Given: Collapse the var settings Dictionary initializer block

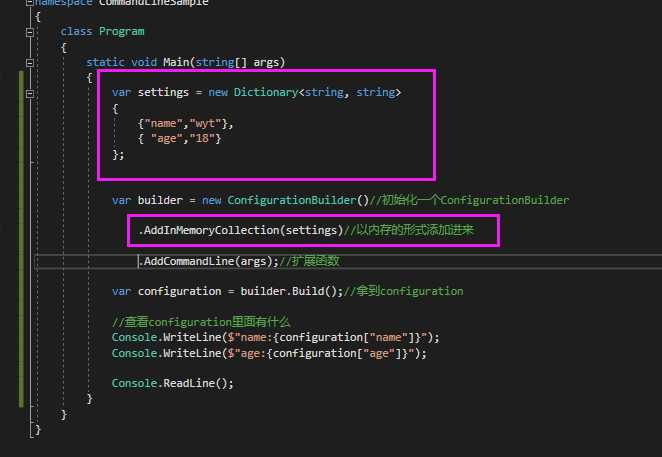Looking at the screenshot, I should click(30, 93).
